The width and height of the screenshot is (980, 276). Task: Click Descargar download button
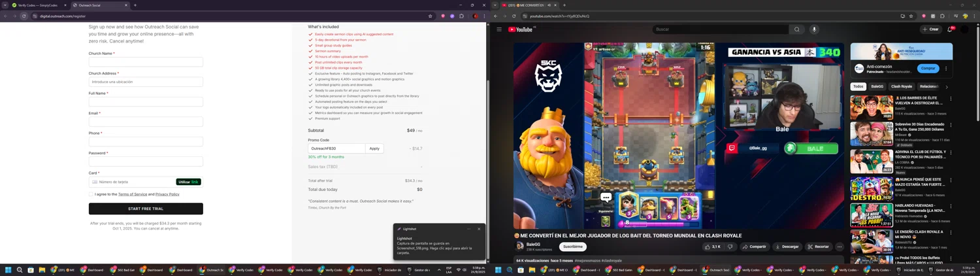pos(787,247)
